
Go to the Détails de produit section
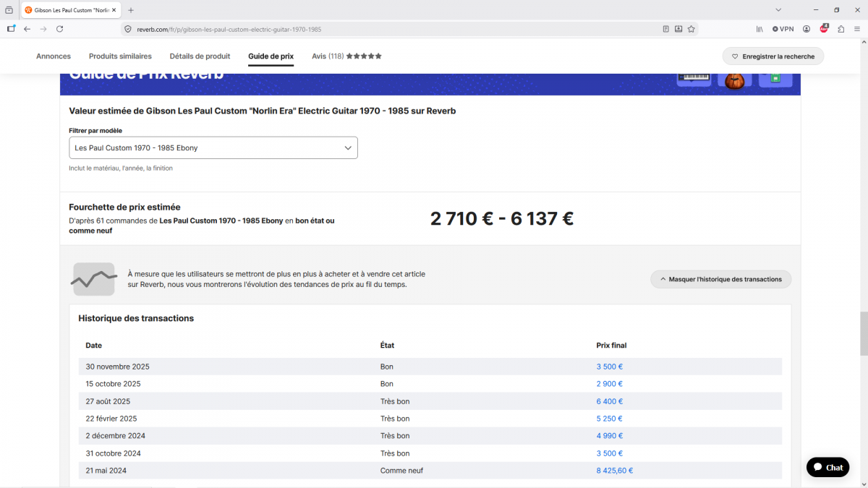200,56
